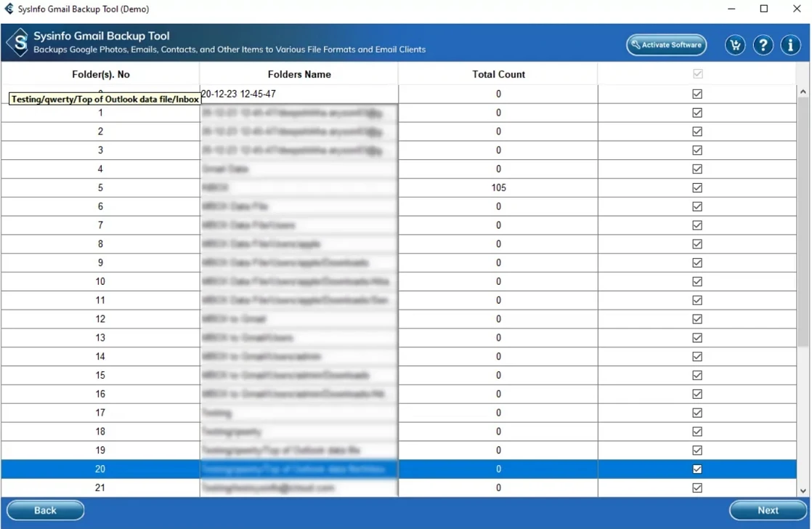The width and height of the screenshot is (812, 529).
Task: Toggle checkbox for folder number 15
Action: click(x=697, y=375)
